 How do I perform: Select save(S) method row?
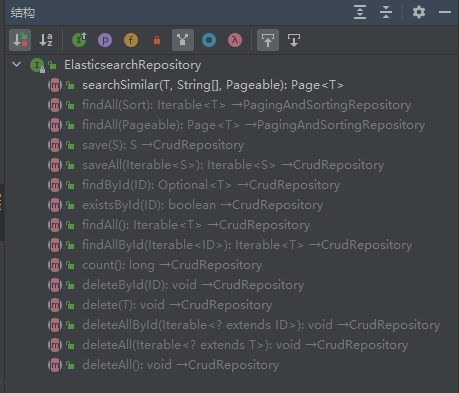coord(163,145)
